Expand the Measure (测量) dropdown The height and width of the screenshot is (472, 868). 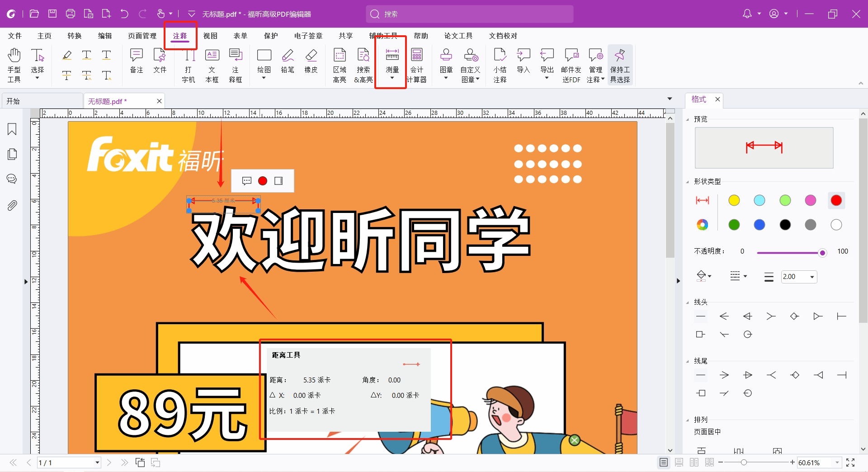392,78
